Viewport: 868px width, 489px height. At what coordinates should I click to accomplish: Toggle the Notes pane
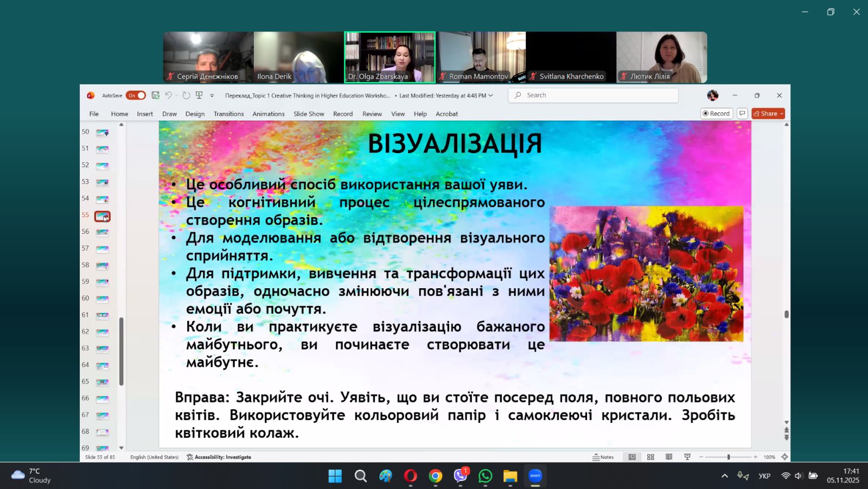click(603, 457)
